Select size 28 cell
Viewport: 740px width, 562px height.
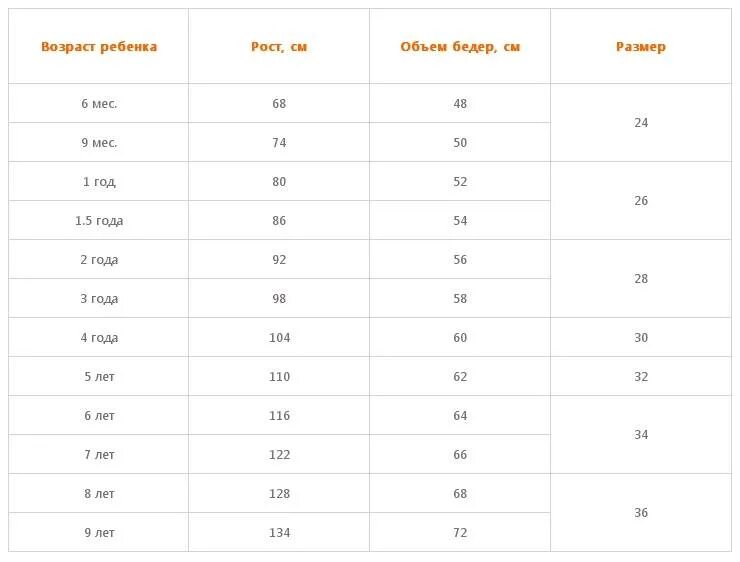tap(641, 279)
